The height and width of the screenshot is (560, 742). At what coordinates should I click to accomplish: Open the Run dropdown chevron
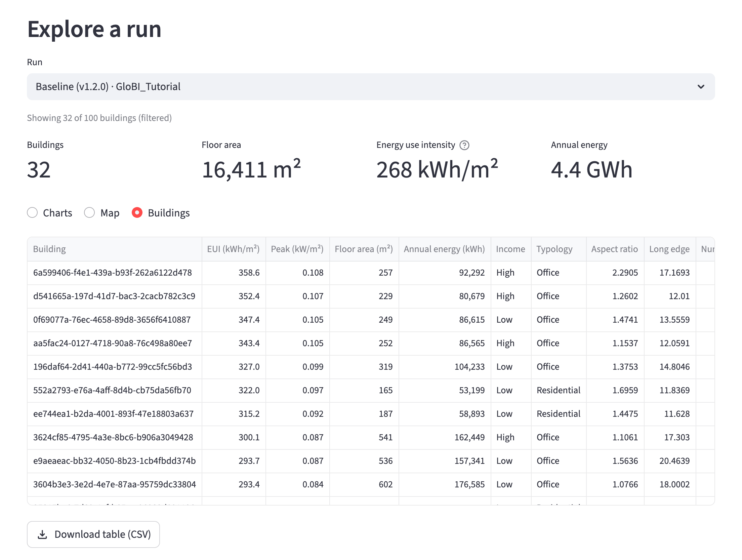[701, 87]
